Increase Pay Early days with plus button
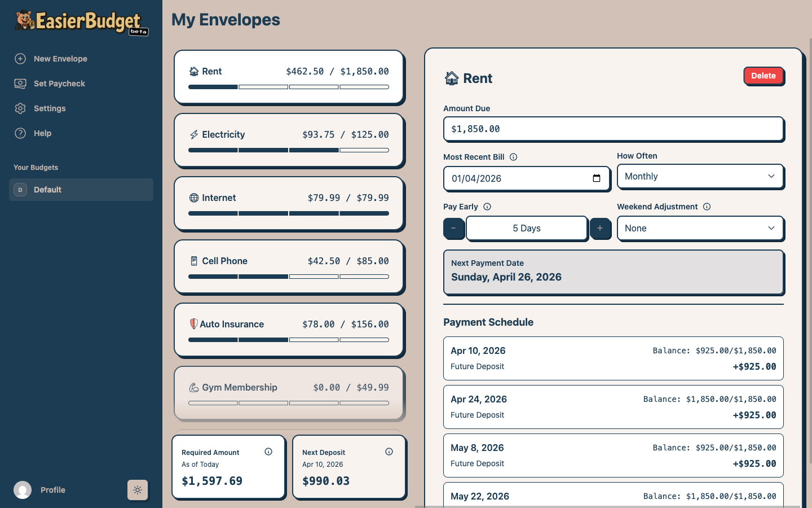812x508 pixels. click(601, 228)
